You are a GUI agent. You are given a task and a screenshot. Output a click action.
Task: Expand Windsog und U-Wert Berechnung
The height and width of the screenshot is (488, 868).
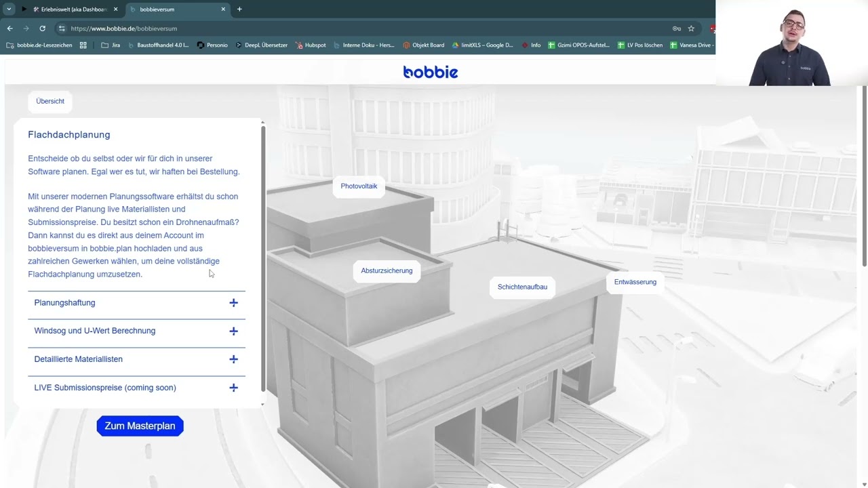point(136,331)
